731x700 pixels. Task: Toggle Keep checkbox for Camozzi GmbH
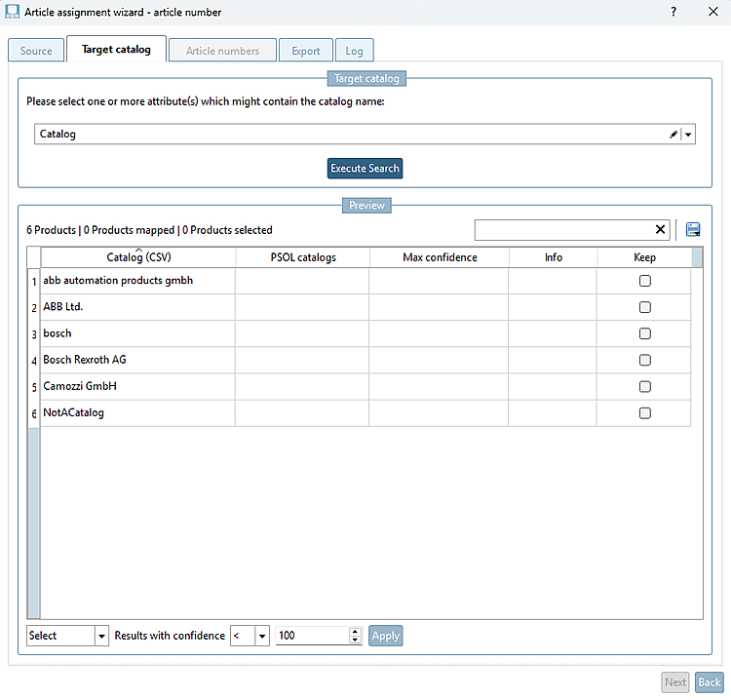(x=645, y=387)
